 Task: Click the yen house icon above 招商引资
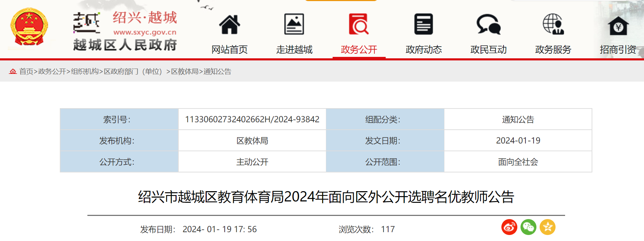(618, 25)
